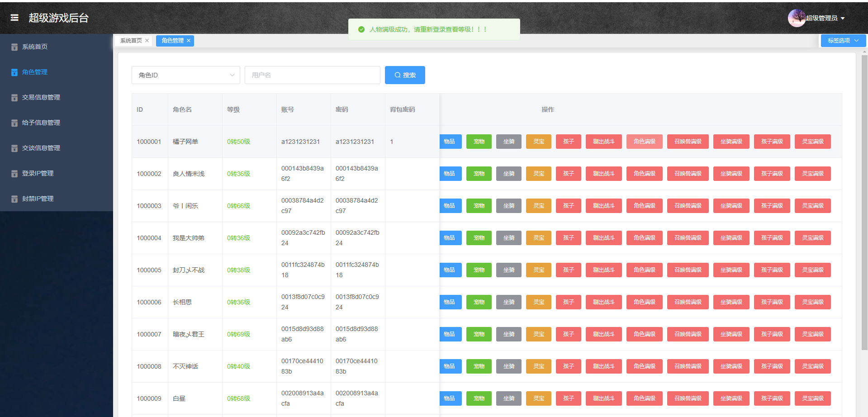
Task: Click the 给予信息管理 sidebar icon
Action: (14, 123)
